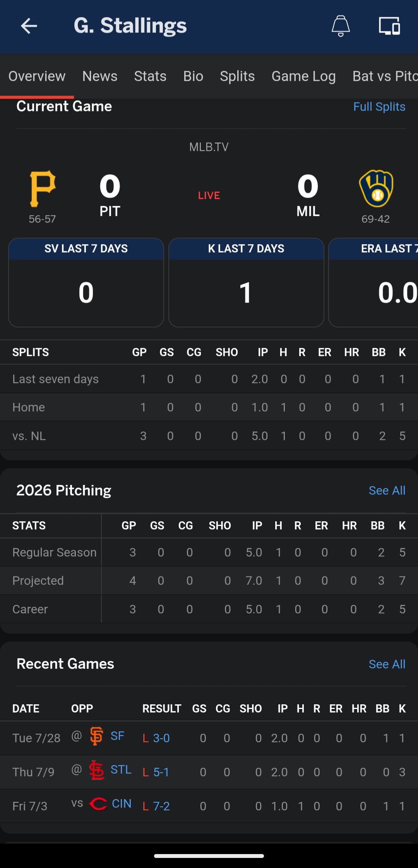Switch to the Stats tab

[150, 76]
